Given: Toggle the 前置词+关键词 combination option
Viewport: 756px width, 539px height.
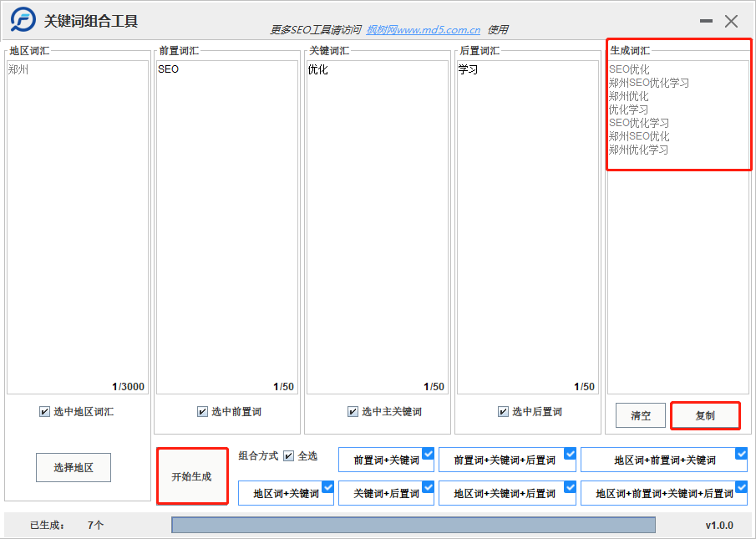Looking at the screenshot, I should point(386,460).
